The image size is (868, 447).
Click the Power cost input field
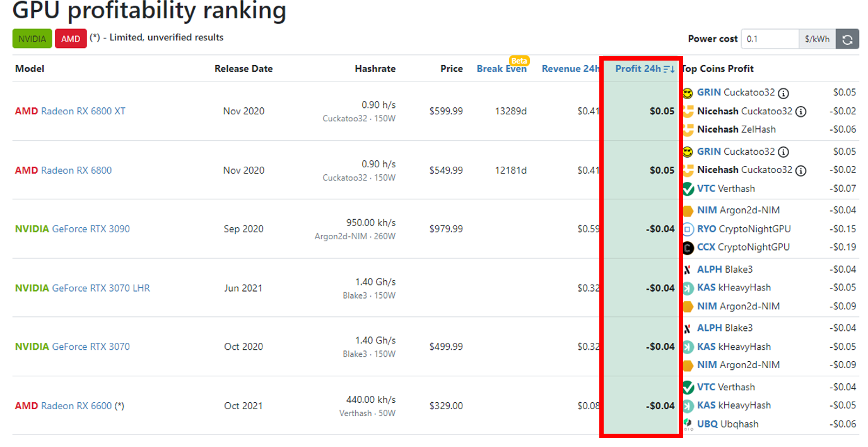click(x=770, y=39)
